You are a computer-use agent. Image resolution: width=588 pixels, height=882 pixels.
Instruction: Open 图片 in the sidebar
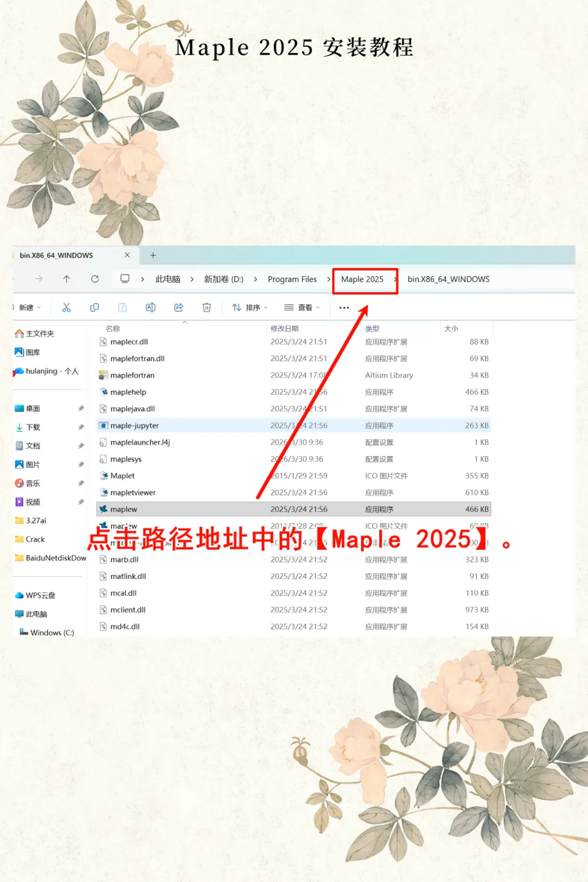(27, 464)
